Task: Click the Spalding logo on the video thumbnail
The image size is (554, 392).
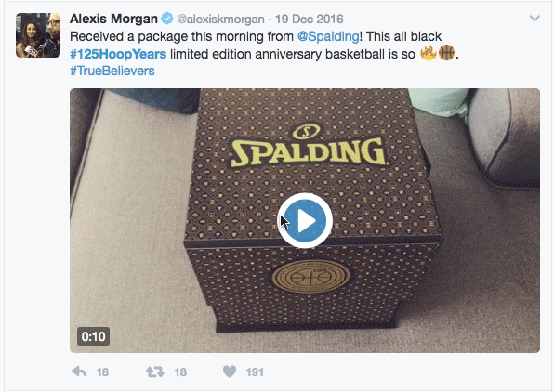Action: pyautogui.click(x=308, y=147)
